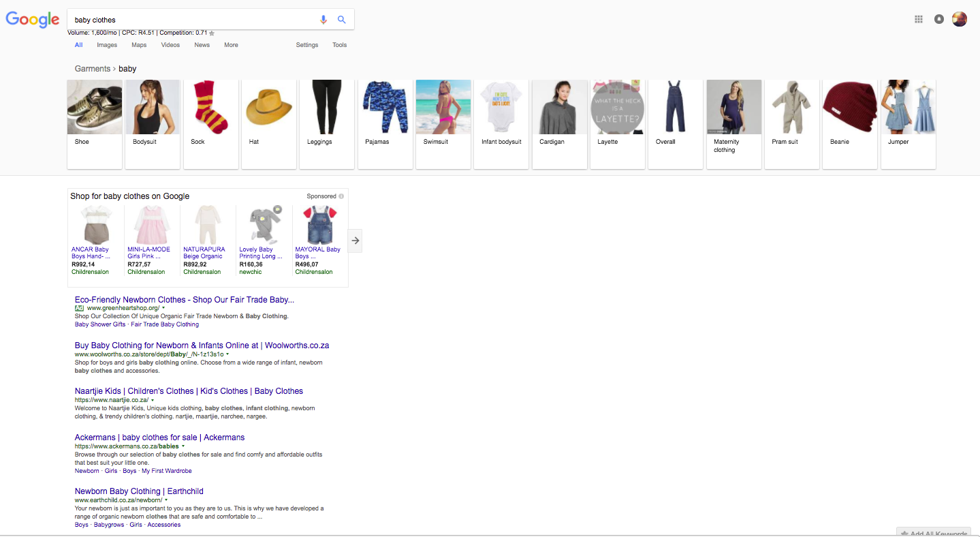Viewport: 980px width, 537px height.
Task: Select the Overall garment card
Action: [x=676, y=124]
